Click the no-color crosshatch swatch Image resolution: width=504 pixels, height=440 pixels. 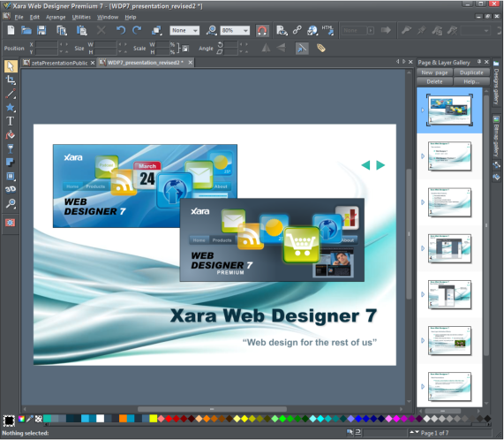pyautogui.click(x=38, y=419)
